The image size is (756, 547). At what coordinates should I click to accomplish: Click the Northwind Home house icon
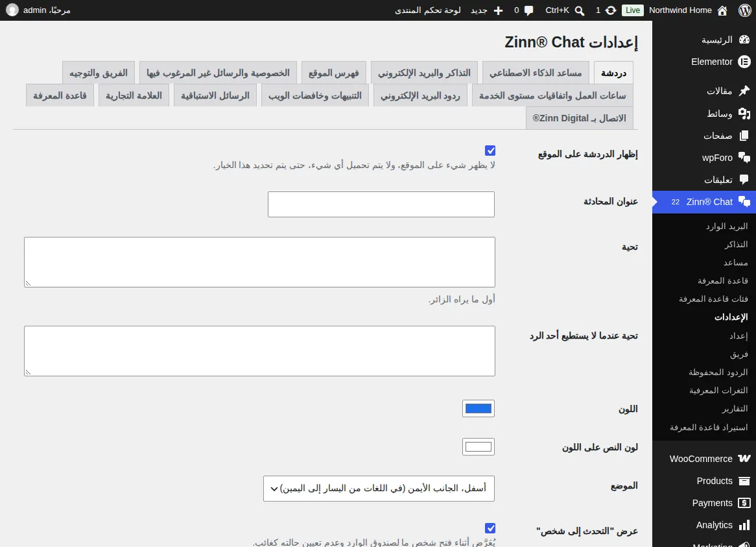pos(722,10)
